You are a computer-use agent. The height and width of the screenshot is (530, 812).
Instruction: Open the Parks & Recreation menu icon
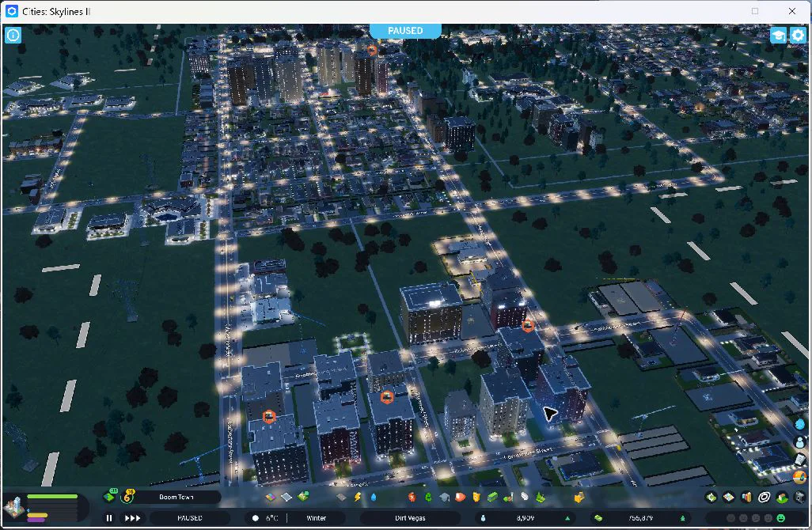click(x=508, y=498)
